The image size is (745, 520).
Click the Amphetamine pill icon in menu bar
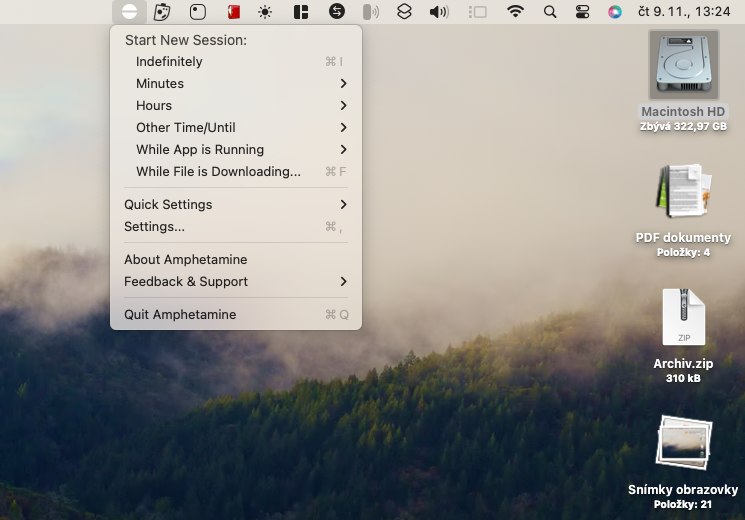(x=129, y=11)
